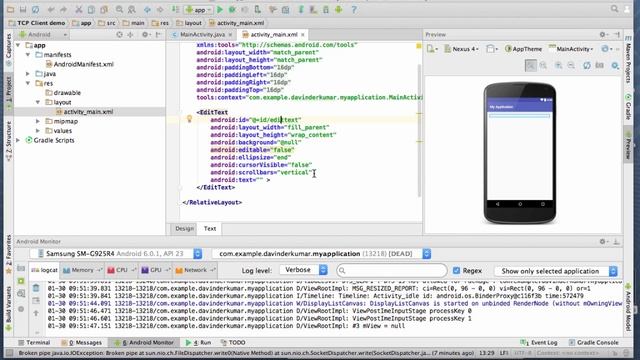This screenshot has width=640, height=360.
Task: Toggle the Maven Projects side panel
Action: (x=628, y=59)
